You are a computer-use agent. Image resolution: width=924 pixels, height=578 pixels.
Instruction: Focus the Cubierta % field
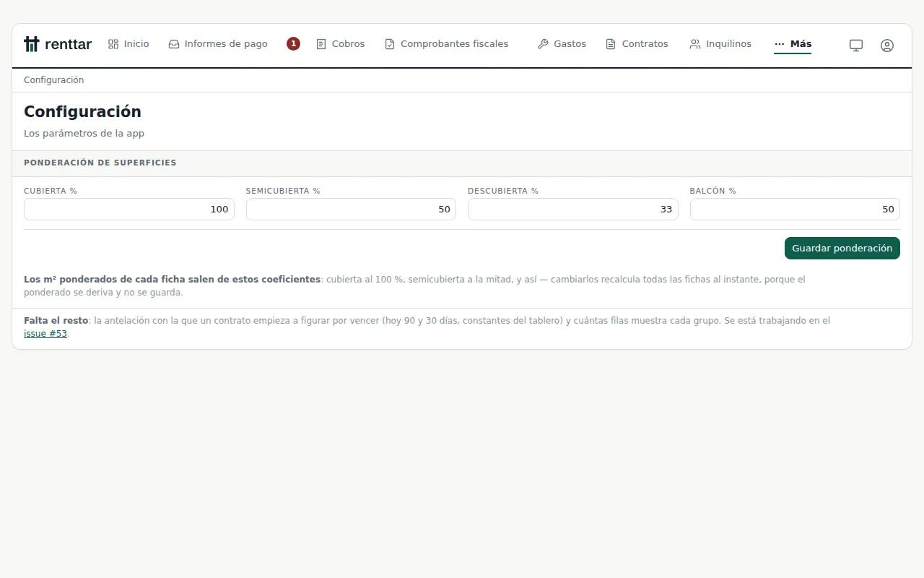pos(129,210)
